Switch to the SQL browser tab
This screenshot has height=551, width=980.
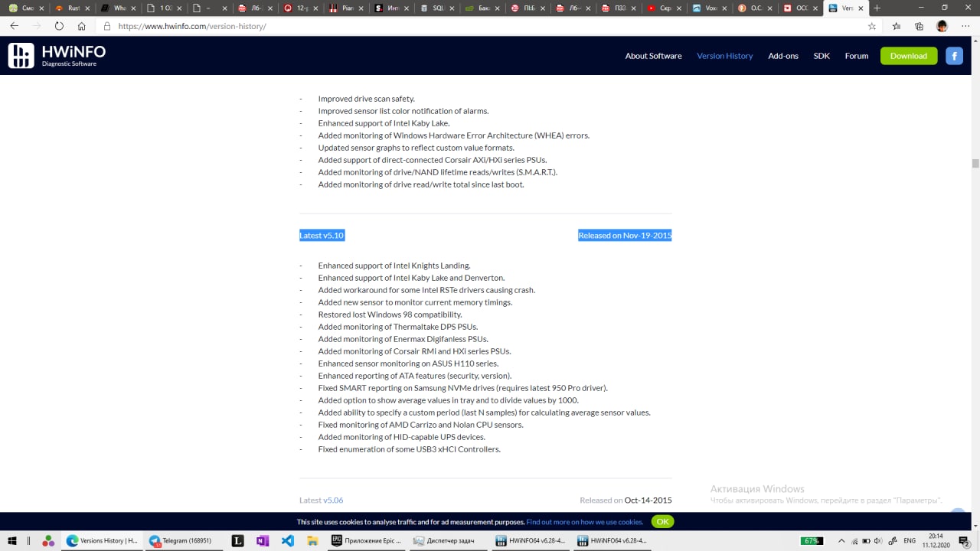[x=436, y=8]
